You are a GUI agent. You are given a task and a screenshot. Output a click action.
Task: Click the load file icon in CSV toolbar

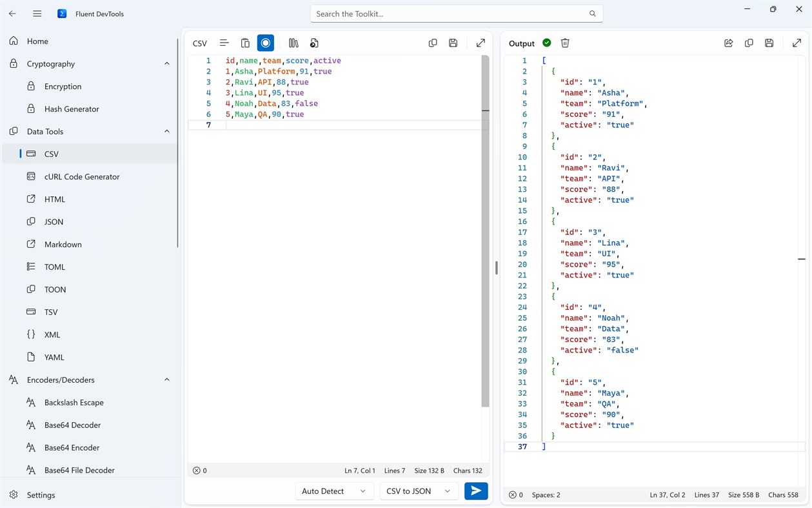314,43
